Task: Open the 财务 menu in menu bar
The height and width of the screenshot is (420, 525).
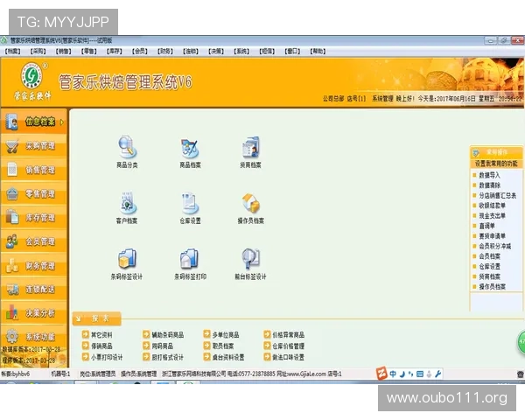Action: point(165,52)
